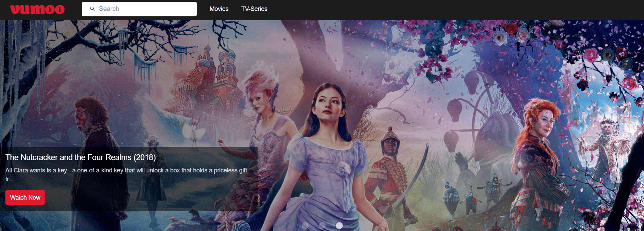Click the magnifying glass search icon
This screenshot has height=231, width=644.
click(x=92, y=9)
